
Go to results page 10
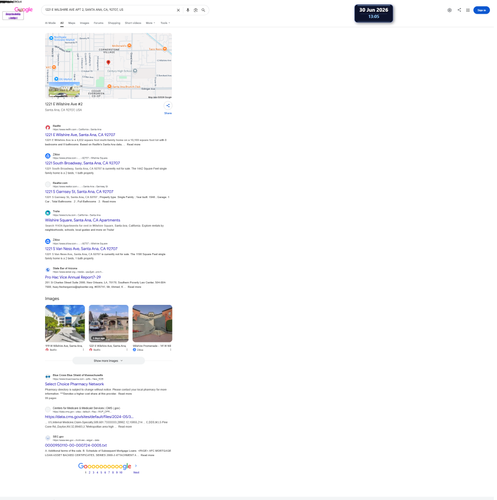tap(121, 472)
